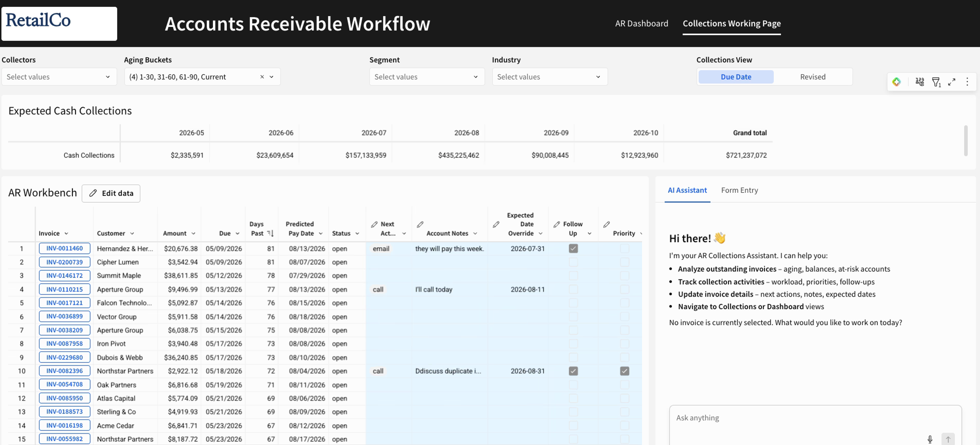980x445 pixels.
Task: Check Follow Up box for INV-0200739
Action: (x=573, y=262)
